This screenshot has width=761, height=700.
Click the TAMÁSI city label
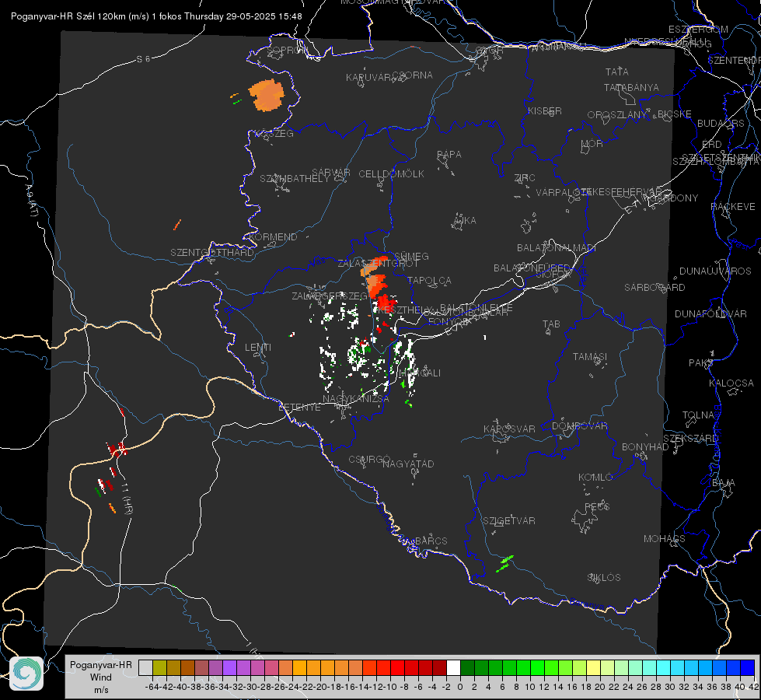pyautogui.click(x=590, y=357)
